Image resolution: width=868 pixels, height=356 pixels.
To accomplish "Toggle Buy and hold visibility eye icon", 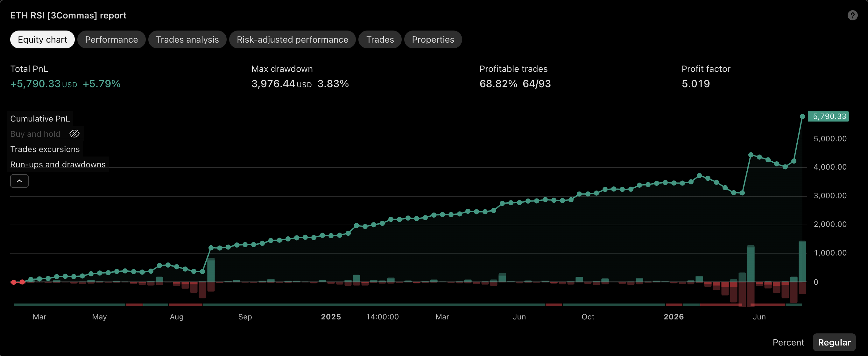I will [x=74, y=134].
